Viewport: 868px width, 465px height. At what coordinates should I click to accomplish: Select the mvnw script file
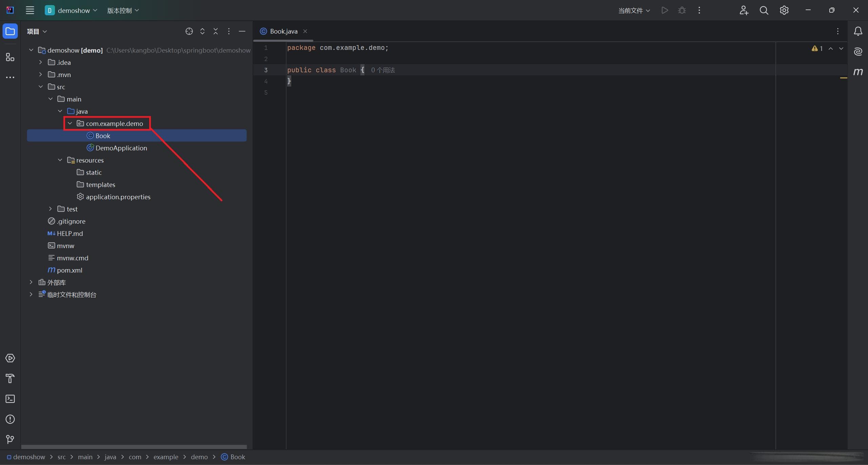tap(61, 246)
